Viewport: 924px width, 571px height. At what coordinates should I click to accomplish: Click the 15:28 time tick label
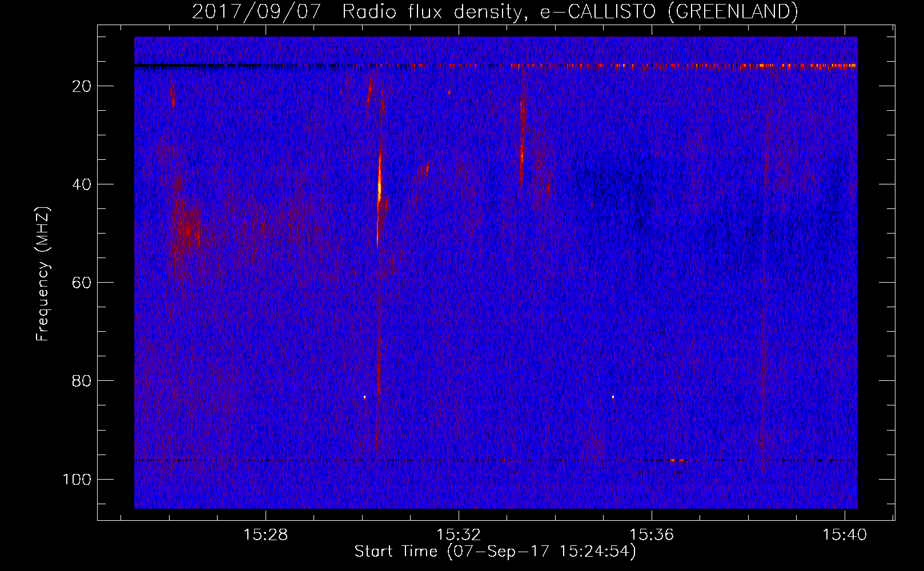266,535
